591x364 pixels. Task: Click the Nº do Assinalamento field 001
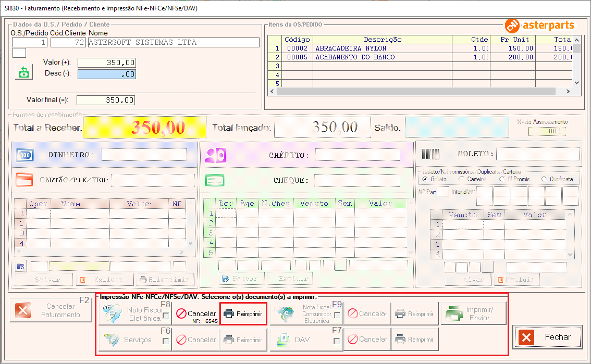point(547,131)
